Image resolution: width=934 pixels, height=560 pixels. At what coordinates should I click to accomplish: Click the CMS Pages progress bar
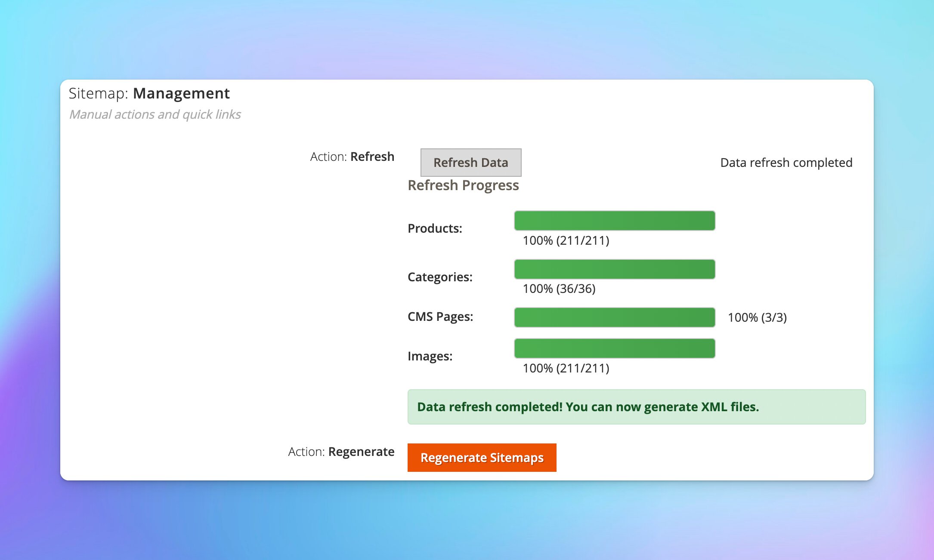pos(614,317)
